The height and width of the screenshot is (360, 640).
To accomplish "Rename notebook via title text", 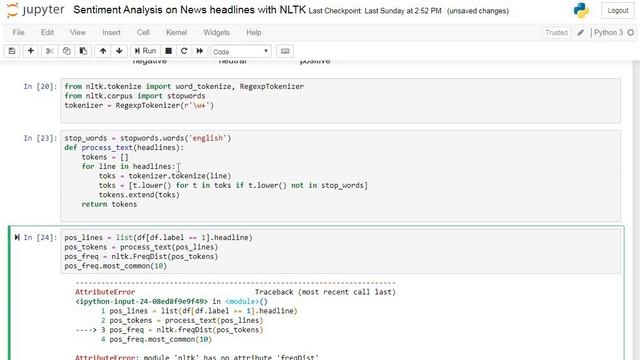I will coord(189,10).
